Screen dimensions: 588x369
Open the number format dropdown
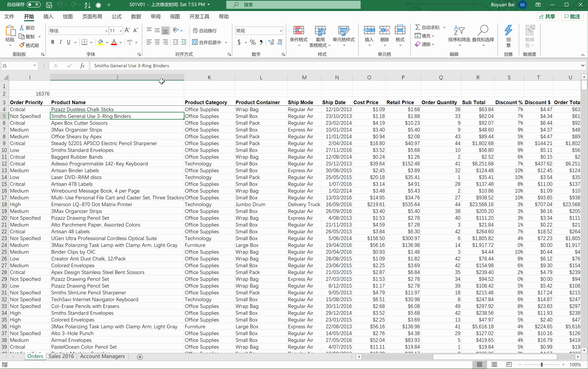click(x=281, y=31)
